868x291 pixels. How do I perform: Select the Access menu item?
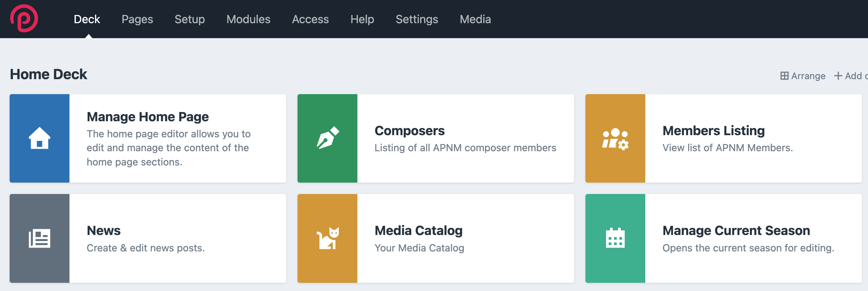pos(310,19)
